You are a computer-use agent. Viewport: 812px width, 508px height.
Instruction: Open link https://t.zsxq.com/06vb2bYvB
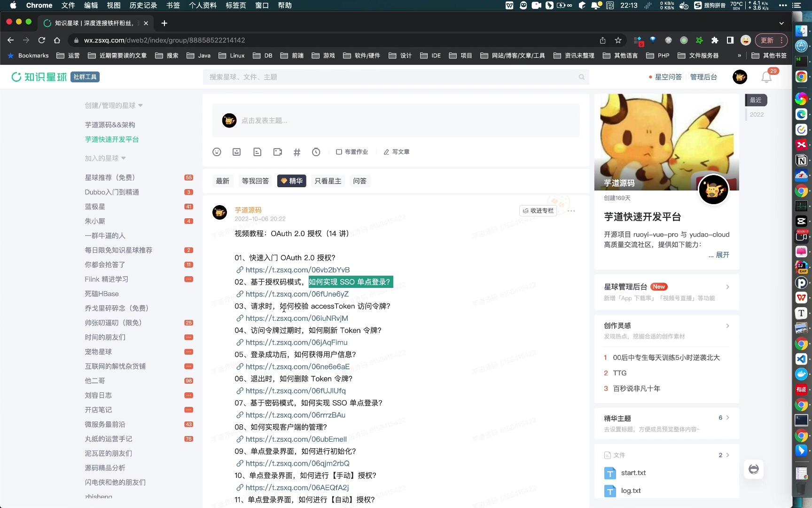(297, 270)
